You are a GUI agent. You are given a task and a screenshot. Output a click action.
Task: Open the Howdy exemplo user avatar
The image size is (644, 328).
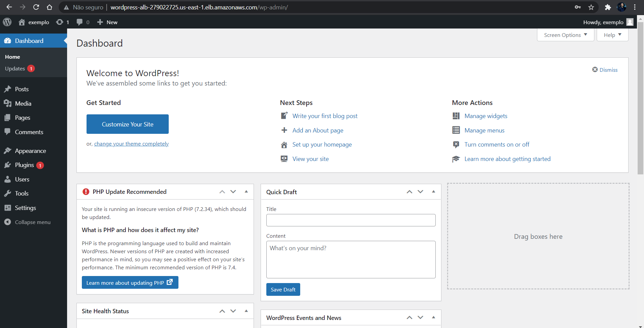tap(630, 22)
